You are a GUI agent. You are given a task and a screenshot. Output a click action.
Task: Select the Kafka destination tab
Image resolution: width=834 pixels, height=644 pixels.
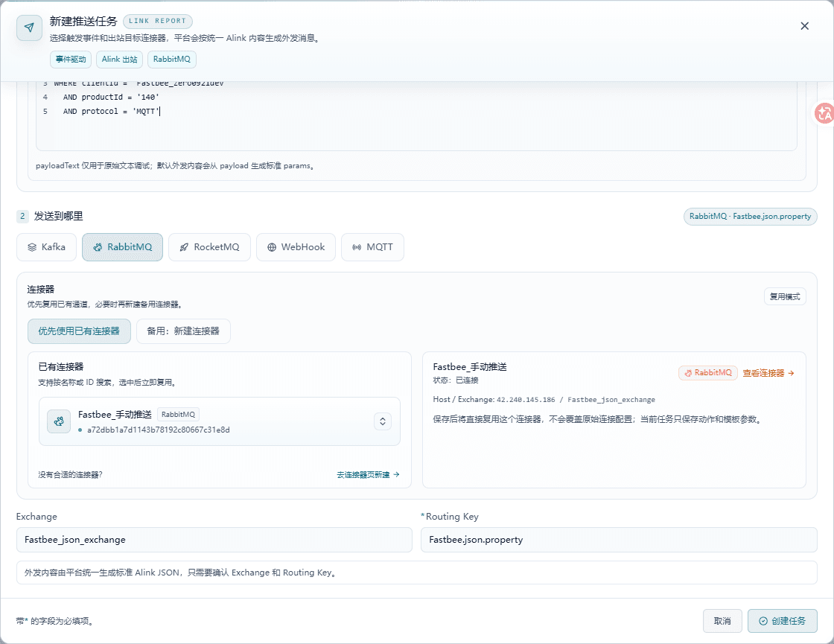pyautogui.click(x=47, y=247)
